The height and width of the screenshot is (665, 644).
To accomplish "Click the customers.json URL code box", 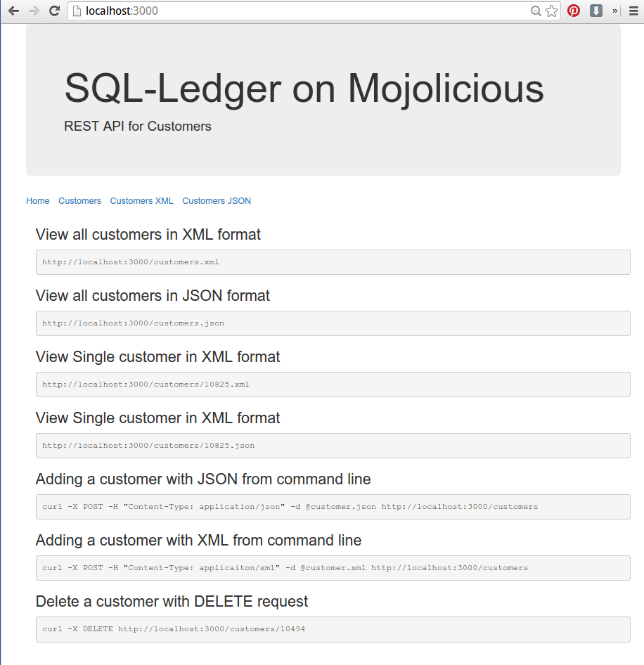I will (333, 323).
